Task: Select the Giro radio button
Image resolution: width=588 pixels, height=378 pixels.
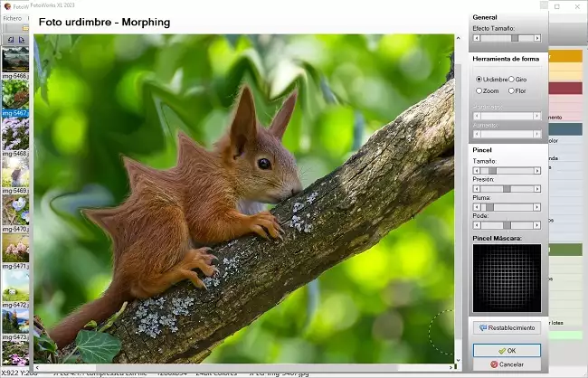Action: click(511, 80)
